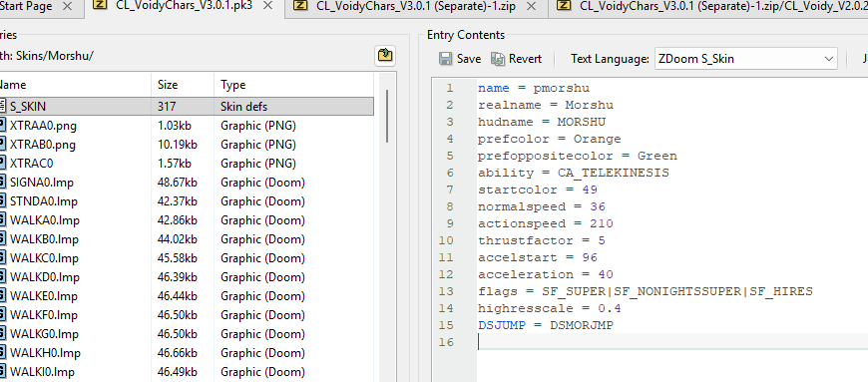Switch to the CL_Voidy_V2.0.2 nested archive tab

click(723, 6)
